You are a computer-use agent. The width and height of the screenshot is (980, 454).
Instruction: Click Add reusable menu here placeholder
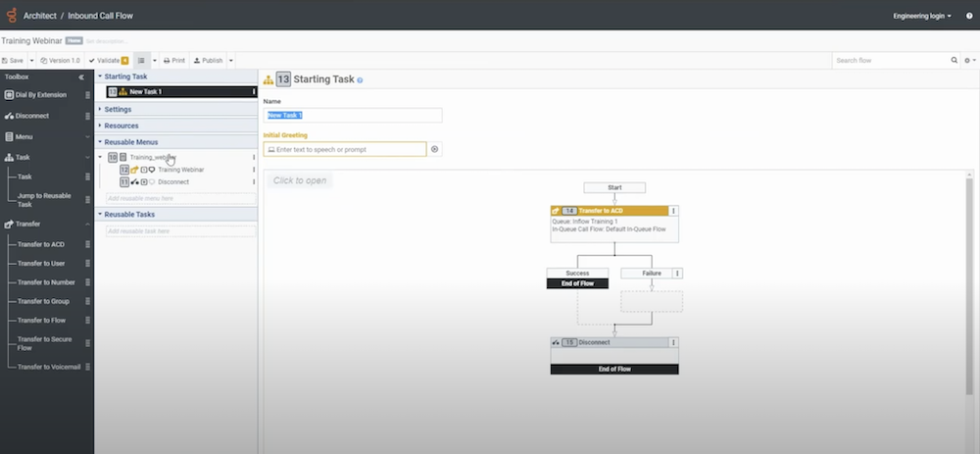180,198
